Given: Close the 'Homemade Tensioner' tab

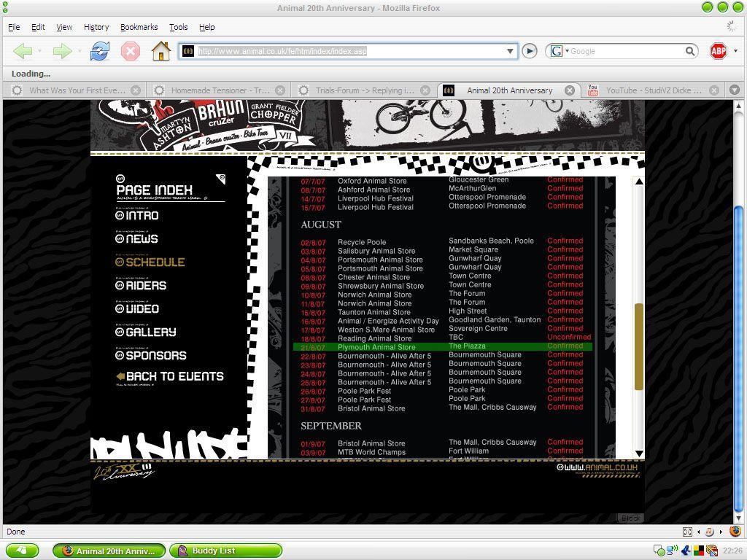Looking at the screenshot, I should [x=280, y=90].
